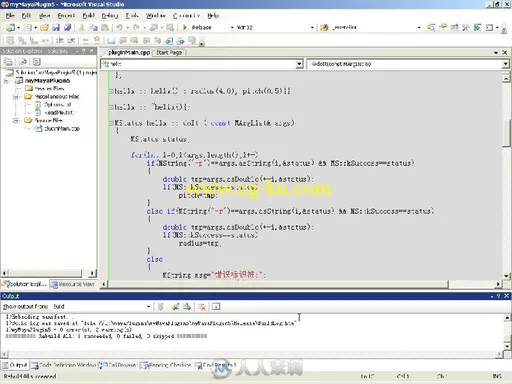Click the Cut scissors icon

click(82, 27)
